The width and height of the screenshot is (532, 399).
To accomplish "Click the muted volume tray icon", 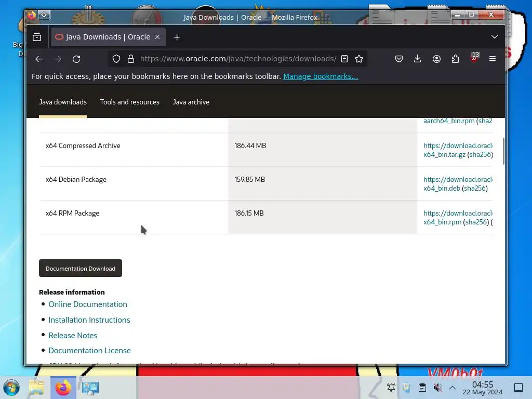I will pyautogui.click(x=437, y=388).
